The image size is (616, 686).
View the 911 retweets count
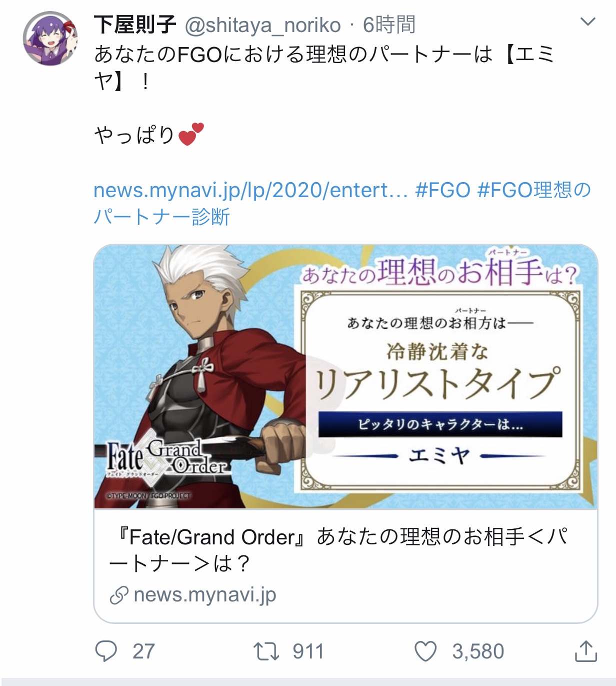pyautogui.click(x=308, y=651)
